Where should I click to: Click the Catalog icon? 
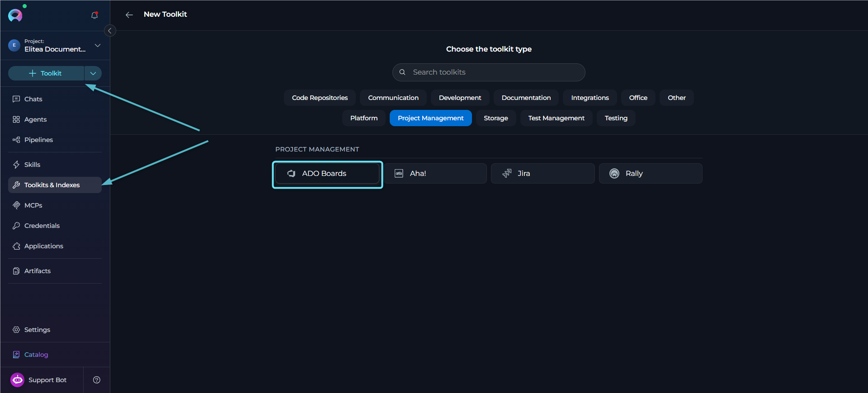click(x=16, y=355)
